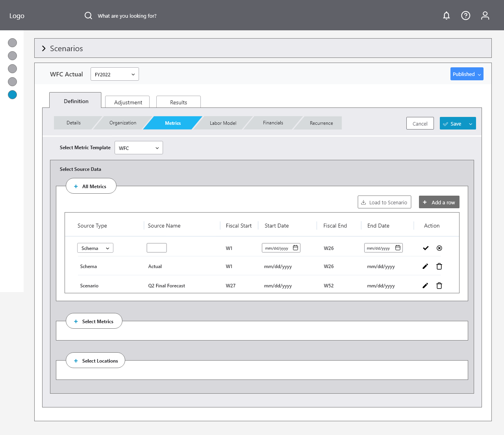Click the first grey sidebar circle

pos(13,43)
